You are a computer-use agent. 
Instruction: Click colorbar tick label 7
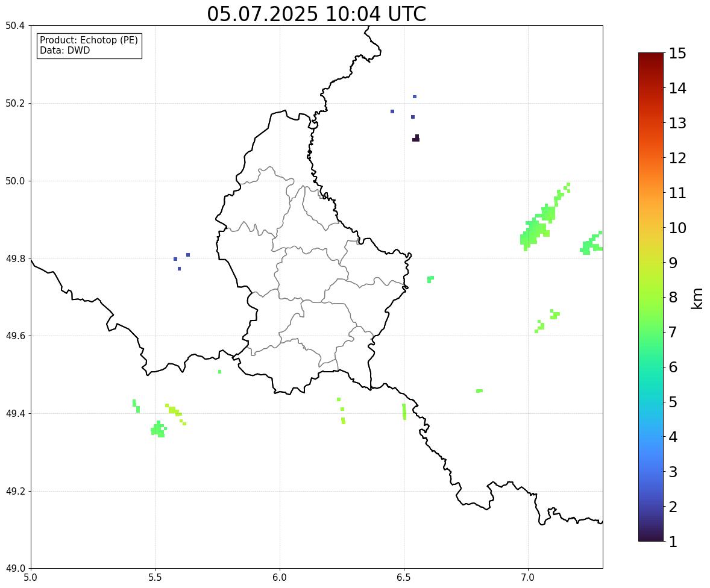tap(673, 332)
